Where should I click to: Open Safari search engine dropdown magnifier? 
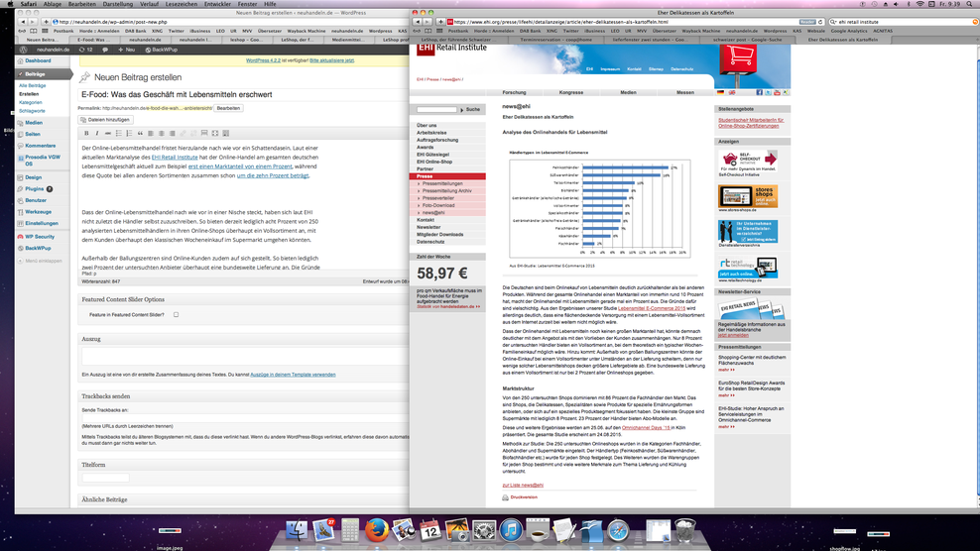pos(834,22)
